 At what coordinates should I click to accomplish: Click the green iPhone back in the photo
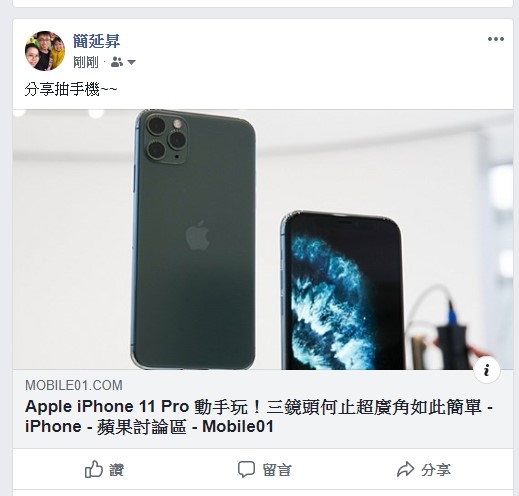coord(195,239)
